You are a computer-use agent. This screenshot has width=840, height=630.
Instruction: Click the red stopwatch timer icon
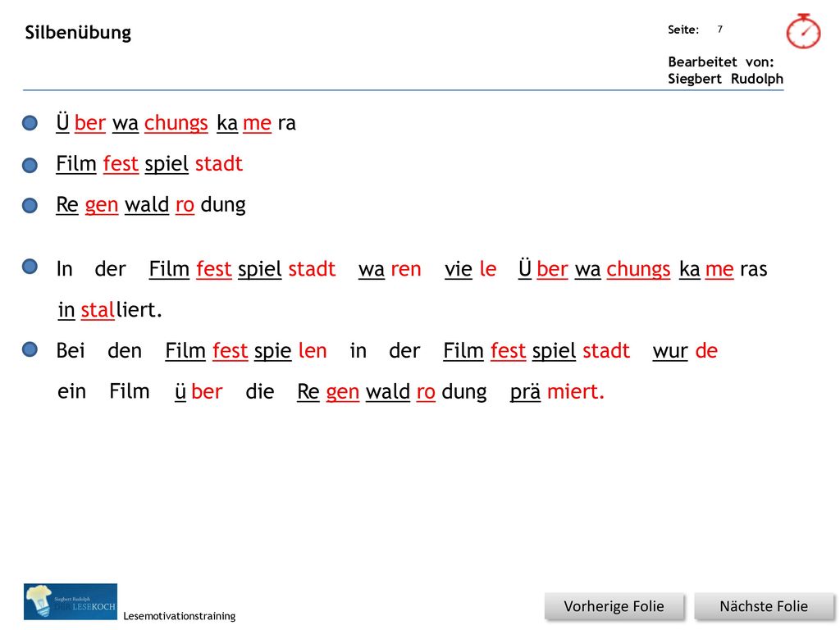803,32
